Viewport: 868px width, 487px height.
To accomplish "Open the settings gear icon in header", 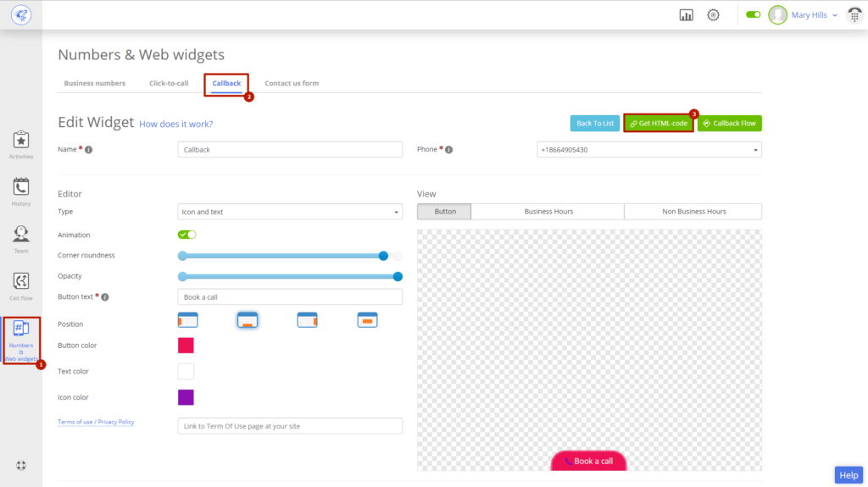I will [714, 15].
